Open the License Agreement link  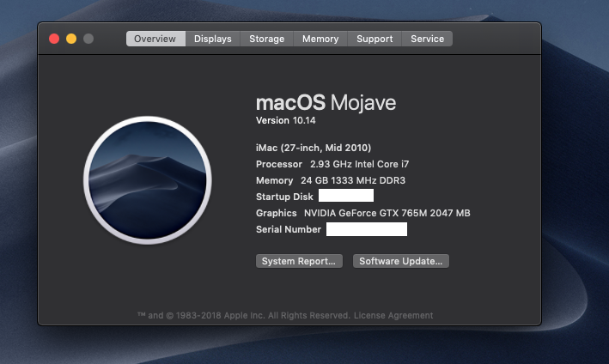click(393, 315)
